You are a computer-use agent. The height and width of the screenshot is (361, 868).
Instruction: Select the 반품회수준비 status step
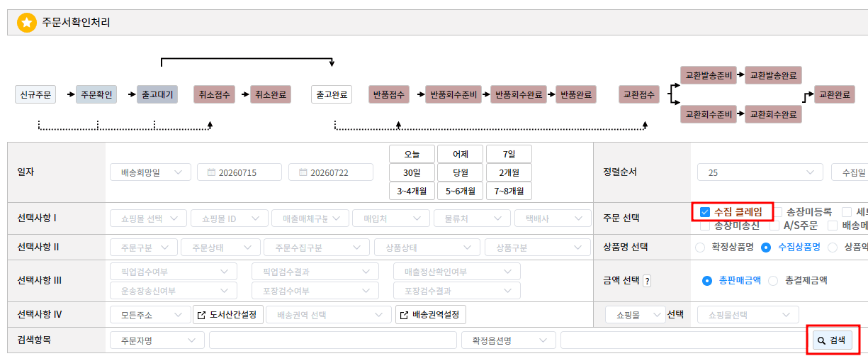(x=453, y=94)
